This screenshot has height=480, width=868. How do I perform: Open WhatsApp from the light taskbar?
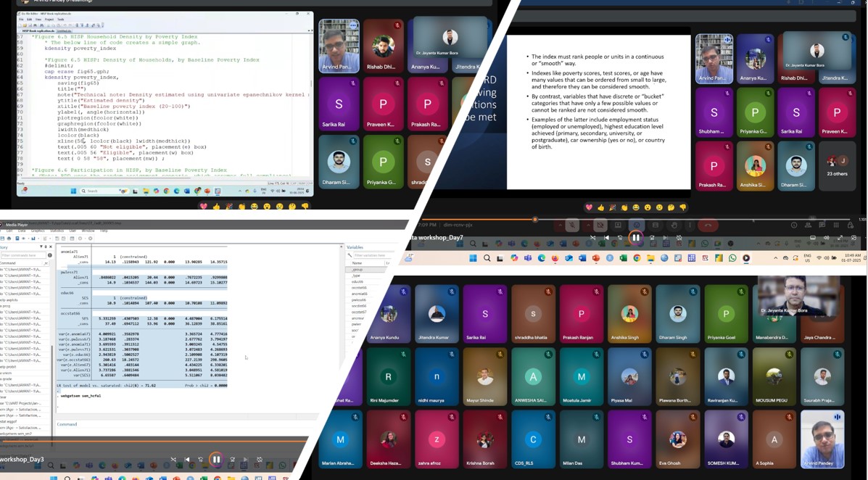click(732, 258)
